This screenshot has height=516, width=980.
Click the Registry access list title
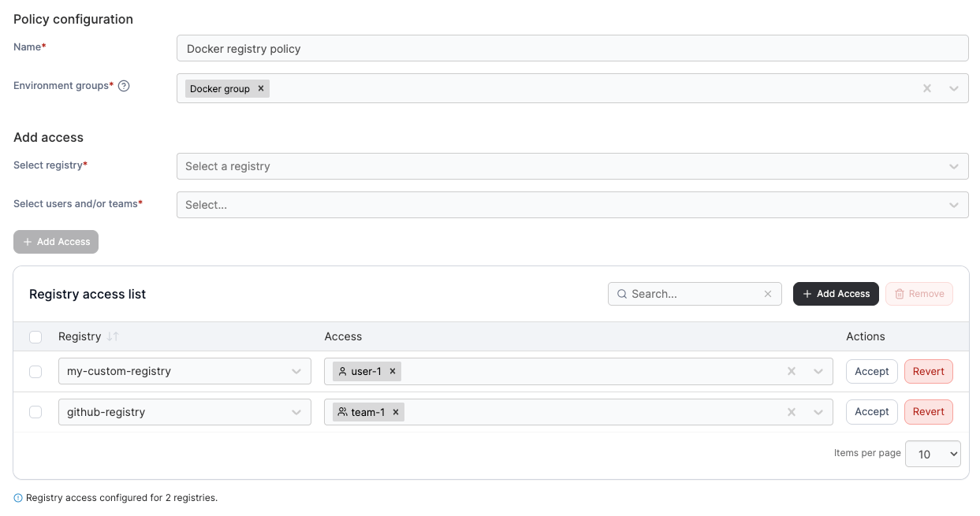click(x=88, y=294)
